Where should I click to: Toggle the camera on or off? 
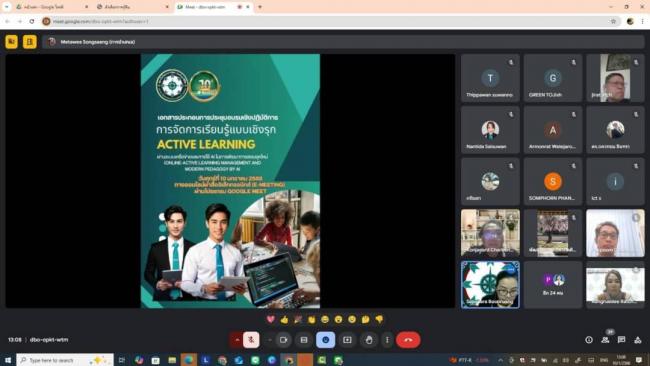pos(284,340)
